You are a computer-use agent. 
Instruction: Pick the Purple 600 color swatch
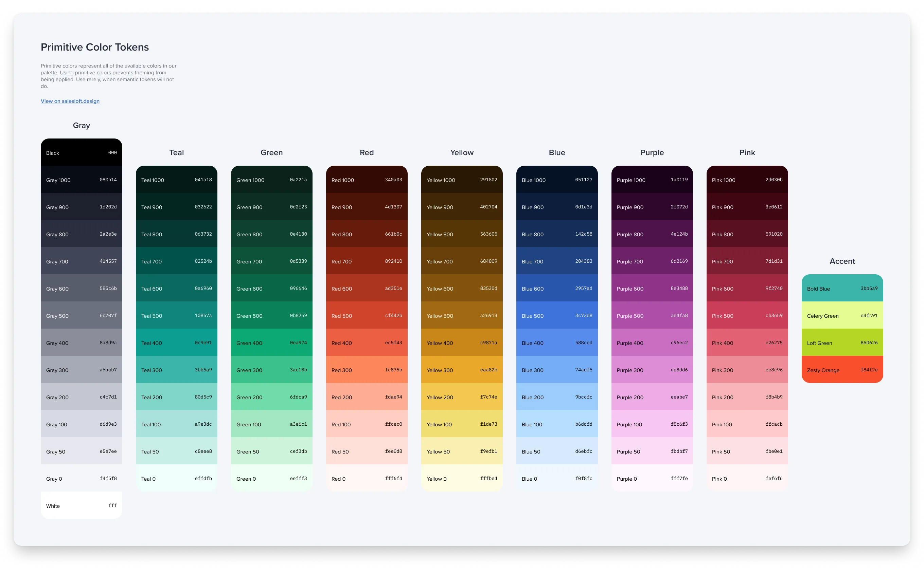pyautogui.click(x=652, y=289)
